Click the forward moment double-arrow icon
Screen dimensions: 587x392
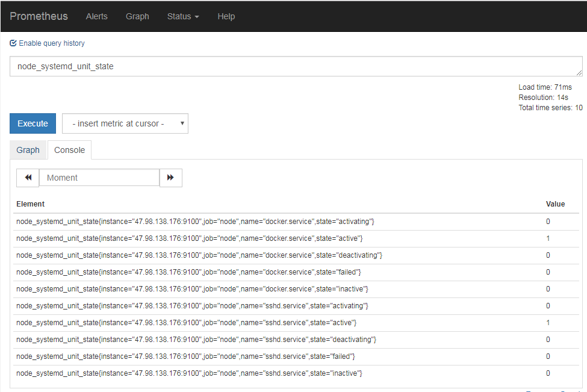point(170,178)
